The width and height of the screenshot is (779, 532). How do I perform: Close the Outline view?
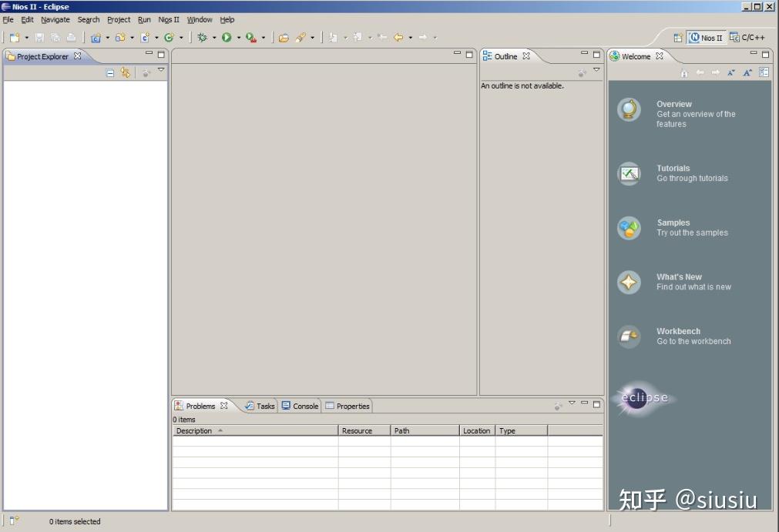[x=526, y=56]
